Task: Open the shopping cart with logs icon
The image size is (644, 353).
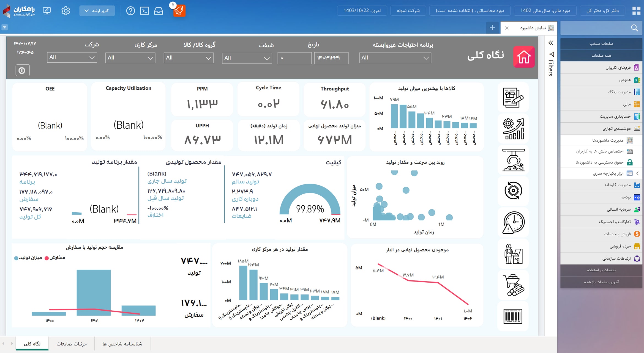Action: click(x=514, y=285)
